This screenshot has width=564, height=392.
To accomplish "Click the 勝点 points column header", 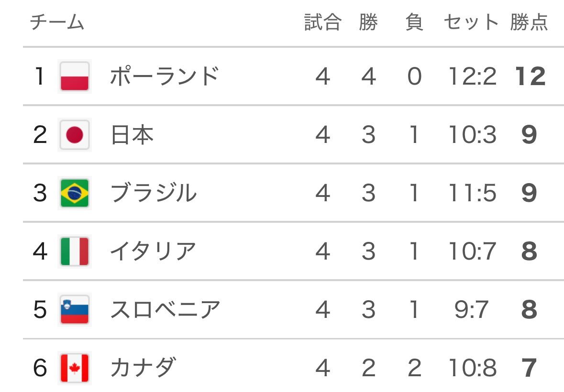I will (x=529, y=22).
